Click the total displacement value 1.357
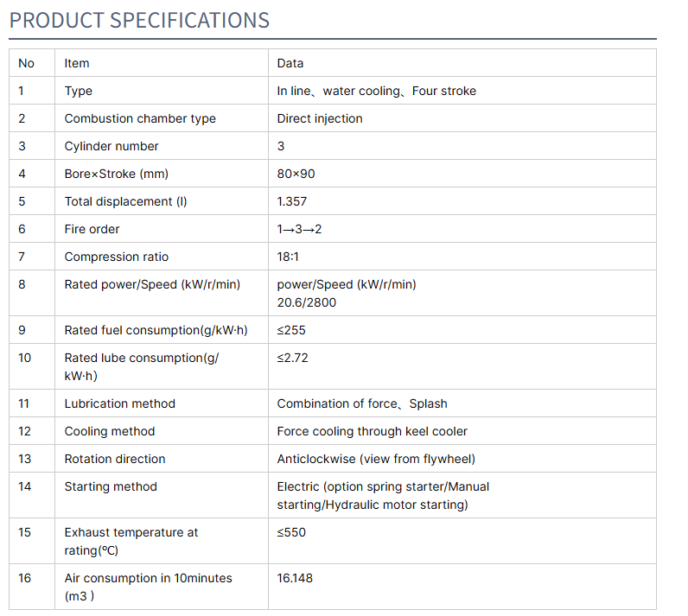 pyautogui.click(x=292, y=201)
